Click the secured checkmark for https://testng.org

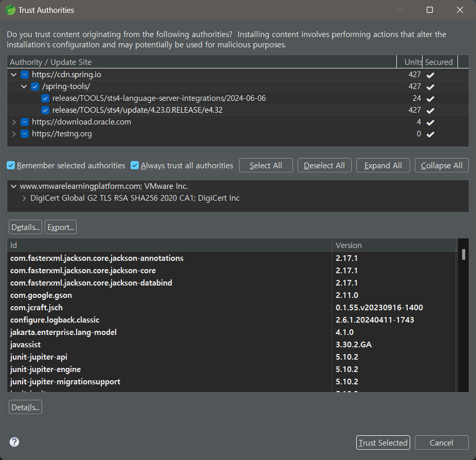click(x=430, y=134)
